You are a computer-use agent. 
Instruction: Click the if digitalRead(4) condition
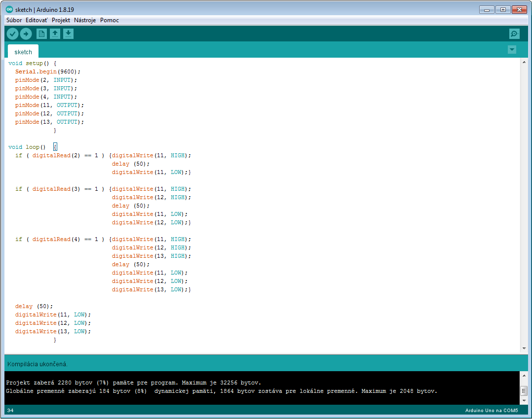[x=60, y=240]
